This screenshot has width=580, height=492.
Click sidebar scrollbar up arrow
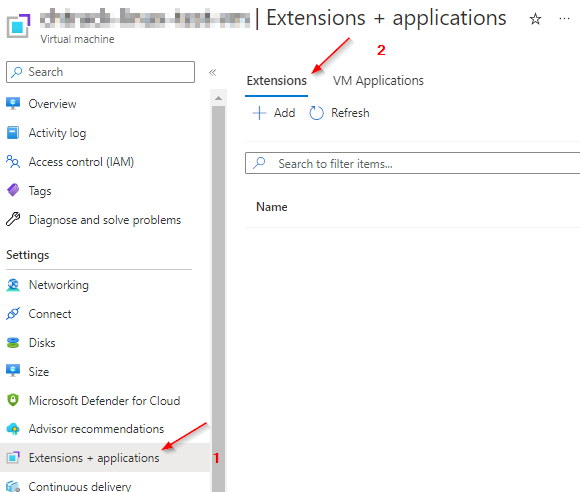point(219,98)
